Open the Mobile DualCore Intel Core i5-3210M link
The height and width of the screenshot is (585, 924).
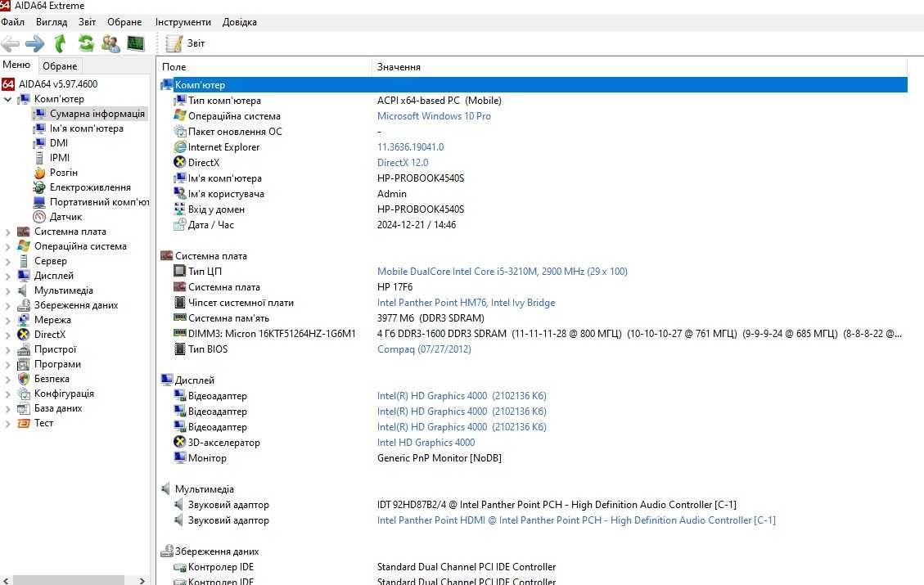pos(502,272)
